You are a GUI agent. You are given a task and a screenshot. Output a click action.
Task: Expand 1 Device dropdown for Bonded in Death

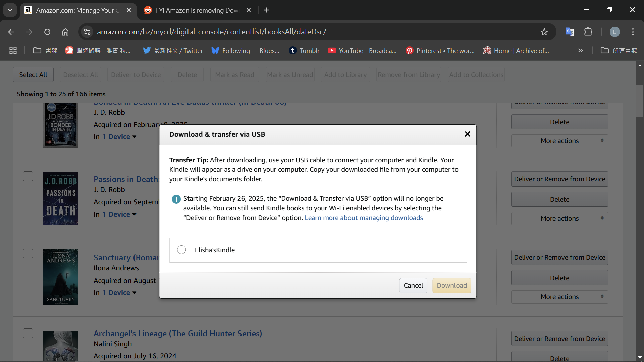[x=119, y=137]
